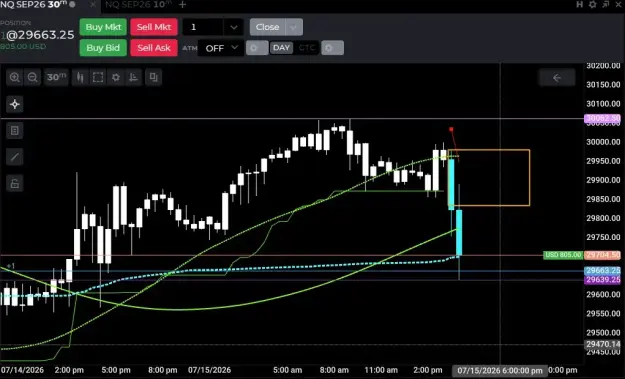
Task: Click Buy Mkt button
Action: (103, 27)
